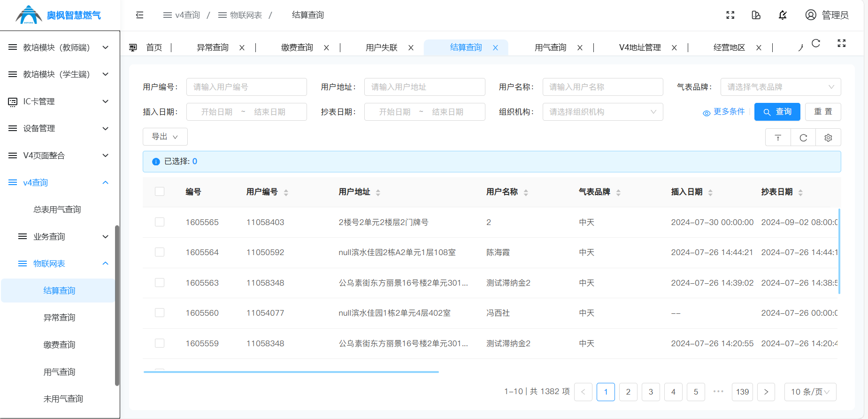Close the V4地址管理 tab

click(x=674, y=48)
